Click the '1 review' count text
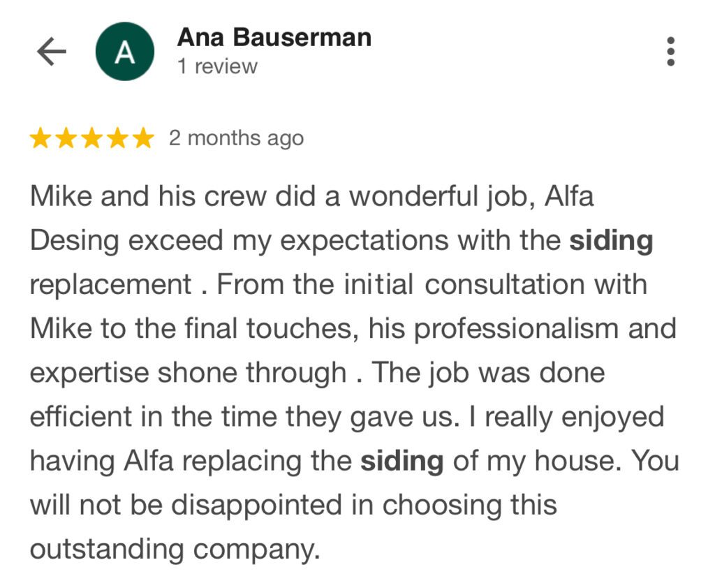 point(217,67)
